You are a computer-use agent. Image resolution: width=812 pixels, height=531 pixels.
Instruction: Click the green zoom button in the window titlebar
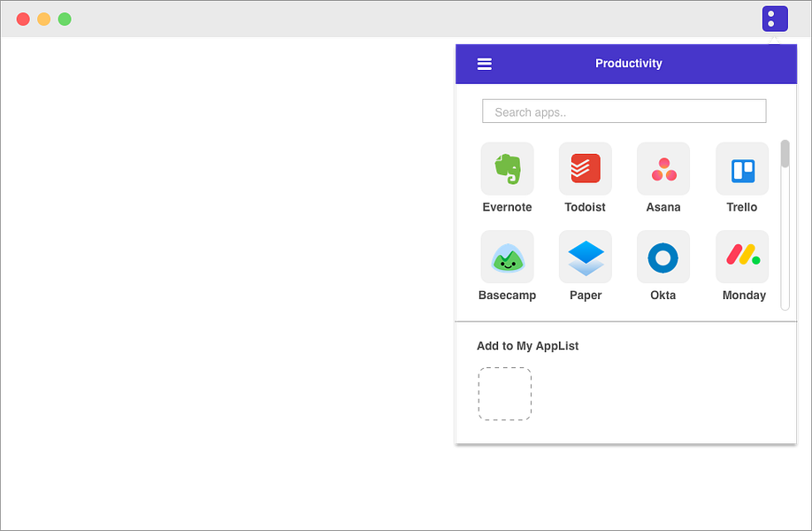point(64,18)
